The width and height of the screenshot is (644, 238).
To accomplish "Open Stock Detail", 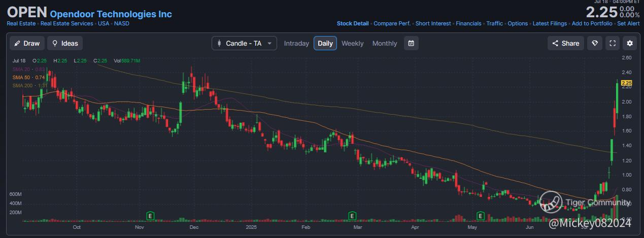I will pos(353,23).
